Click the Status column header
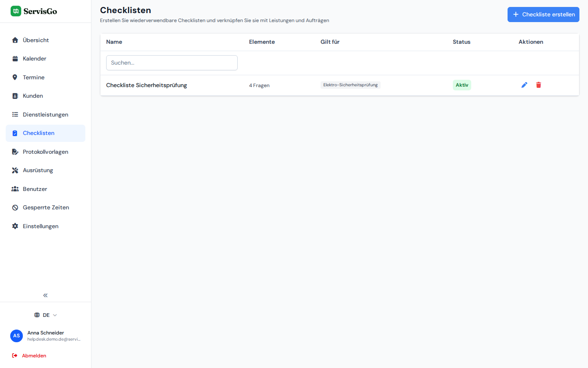Viewport: 588px width, 368px height. (461, 42)
